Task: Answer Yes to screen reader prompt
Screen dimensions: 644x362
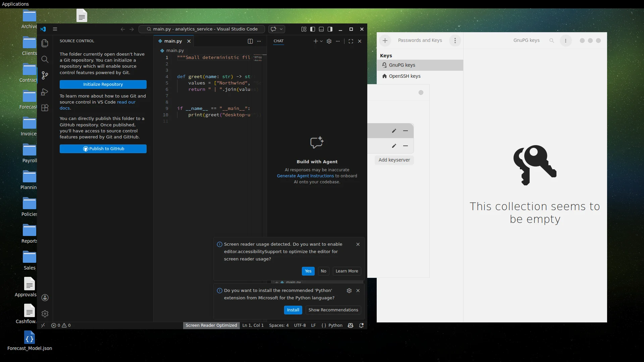Action: click(x=308, y=271)
